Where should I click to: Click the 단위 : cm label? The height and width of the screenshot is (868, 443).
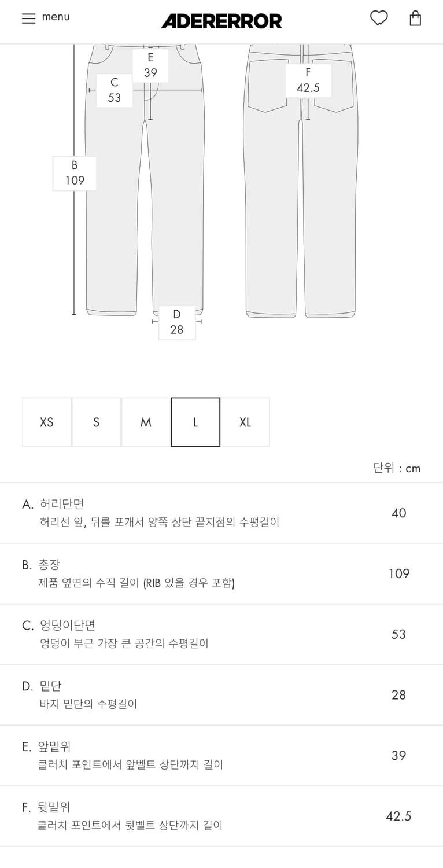tap(400, 468)
